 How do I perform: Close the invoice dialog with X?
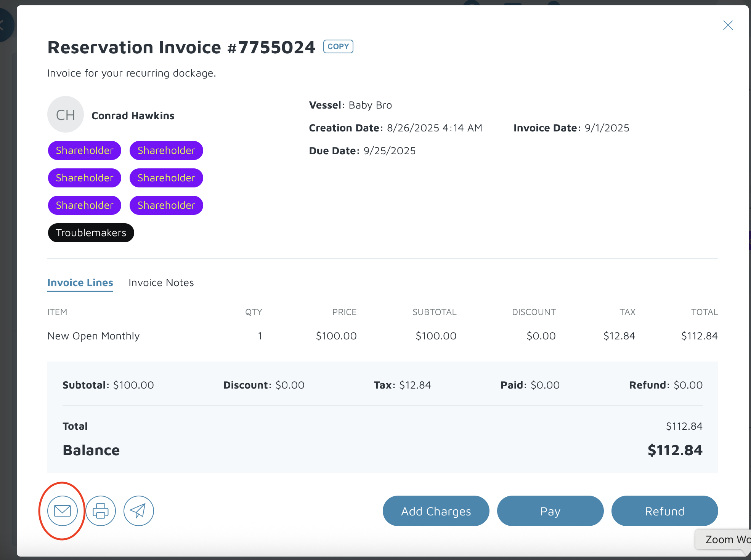tap(728, 26)
